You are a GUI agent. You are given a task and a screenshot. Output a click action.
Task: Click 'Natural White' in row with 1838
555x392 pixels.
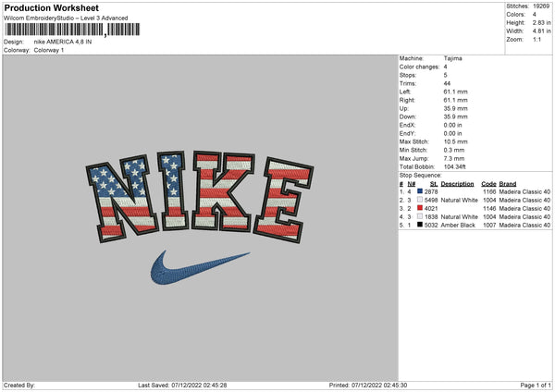click(459, 217)
